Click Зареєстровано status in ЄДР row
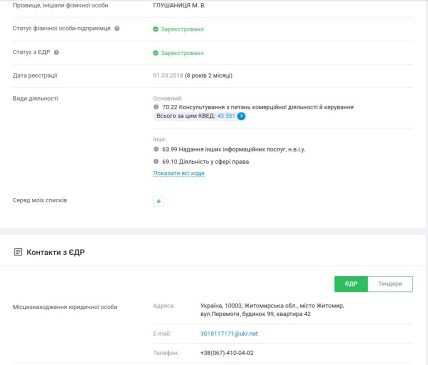The height and width of the screenshot is (365, 428). (x=182, y=53)
